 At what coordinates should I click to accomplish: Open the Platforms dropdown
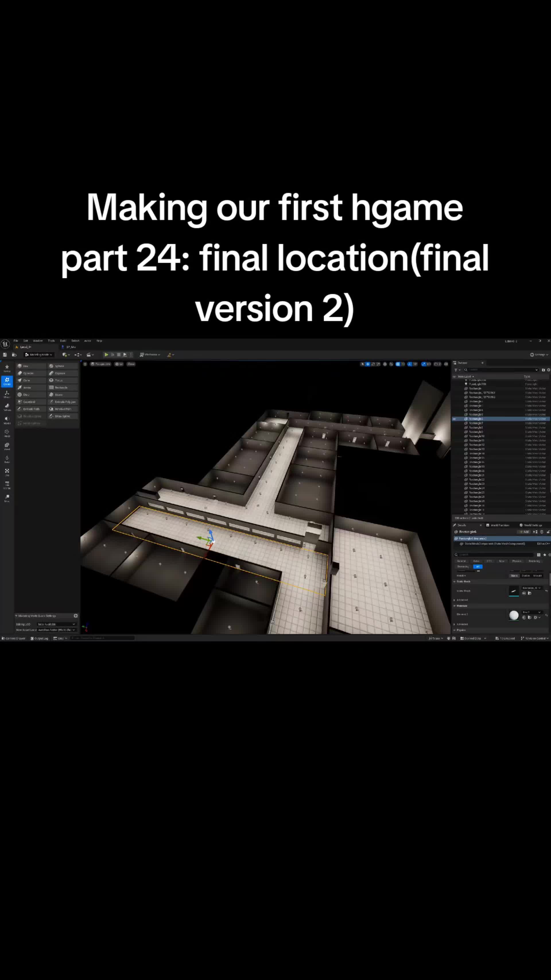tap(150, 354)
